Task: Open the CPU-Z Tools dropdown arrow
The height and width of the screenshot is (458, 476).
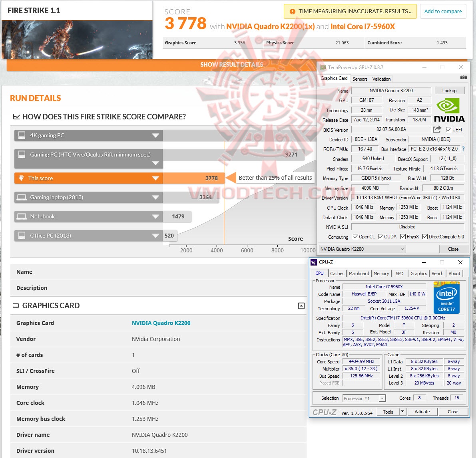Action: click(402, 412)
